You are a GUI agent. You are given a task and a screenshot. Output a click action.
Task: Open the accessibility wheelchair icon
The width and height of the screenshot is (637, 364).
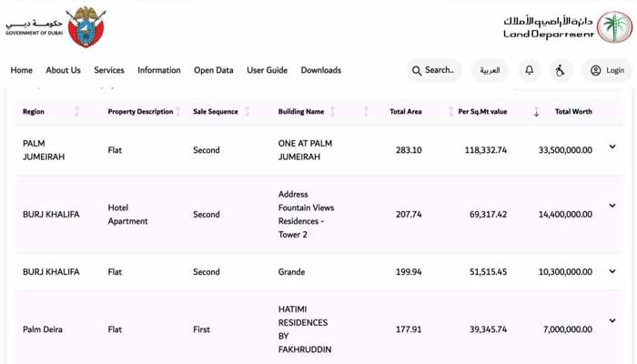pyautogui.click(x=561, y=70)
